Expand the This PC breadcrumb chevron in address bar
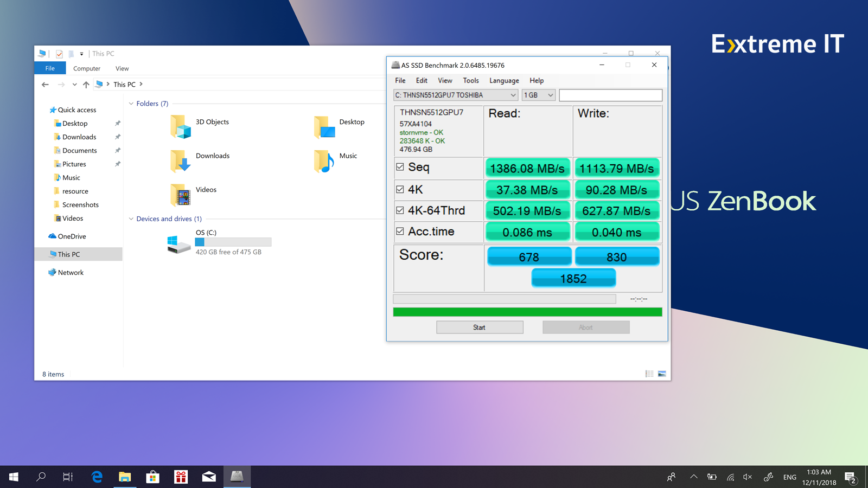The image size is (868, 488). coord(141,84)
